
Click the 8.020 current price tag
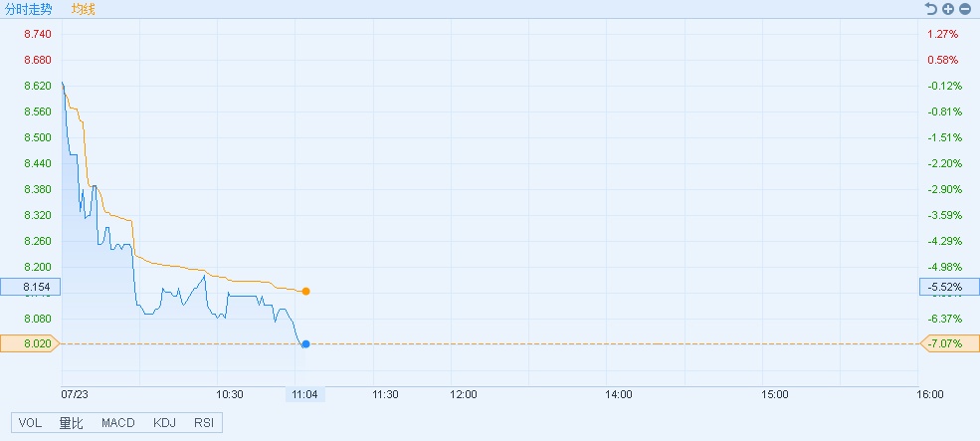coord(29,344)
